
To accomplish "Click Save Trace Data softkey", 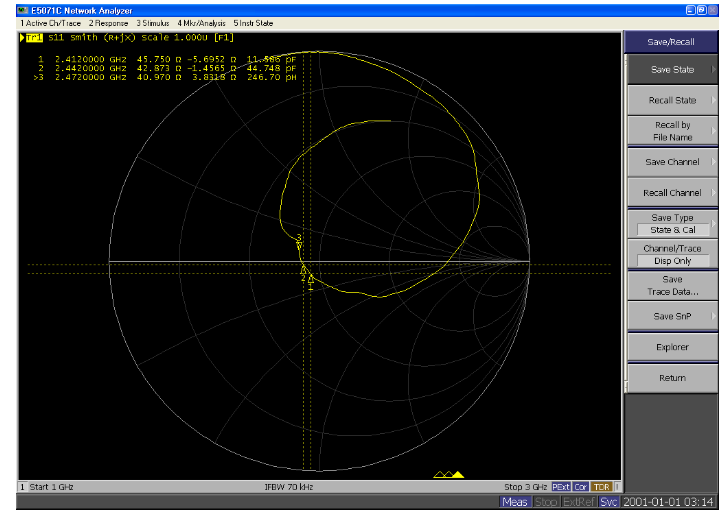I will tap(672, 285).
